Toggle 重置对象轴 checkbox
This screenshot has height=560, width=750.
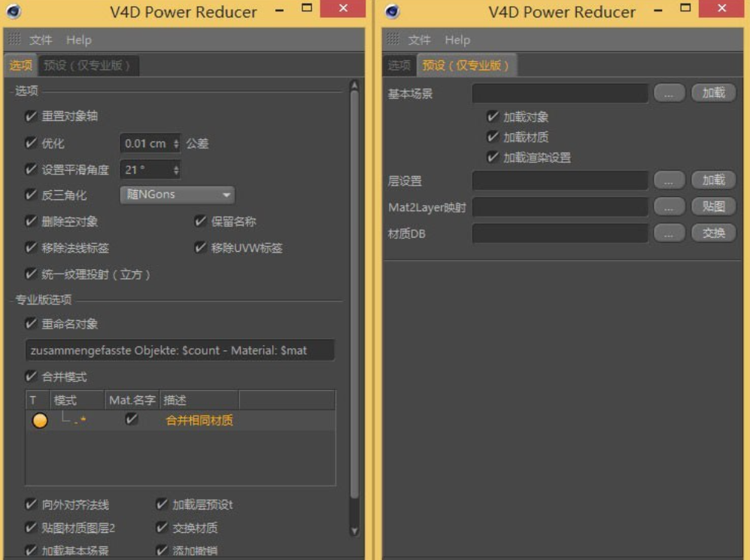(x=31, y=116)
